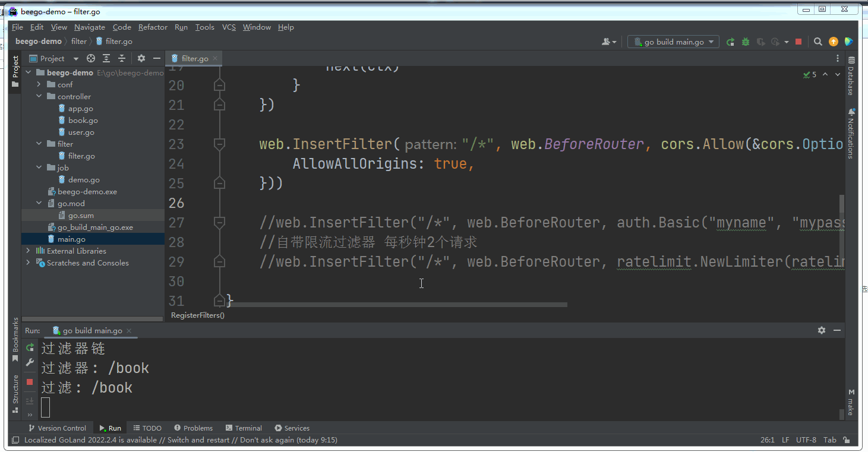Click the orange IDE update arrow icon
Screen dimensions: 868x452
pos(834,42)
